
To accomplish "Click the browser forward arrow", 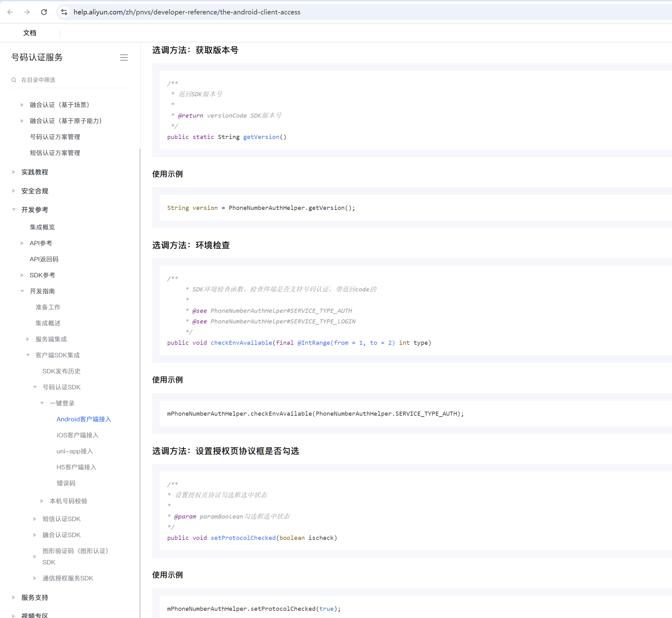I will click(x=27, y=12).
